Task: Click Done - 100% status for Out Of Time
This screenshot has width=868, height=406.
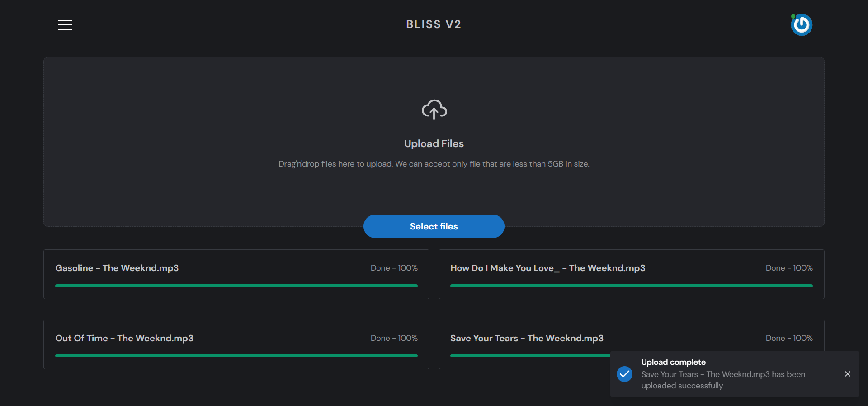Action: tap(394, 338)
